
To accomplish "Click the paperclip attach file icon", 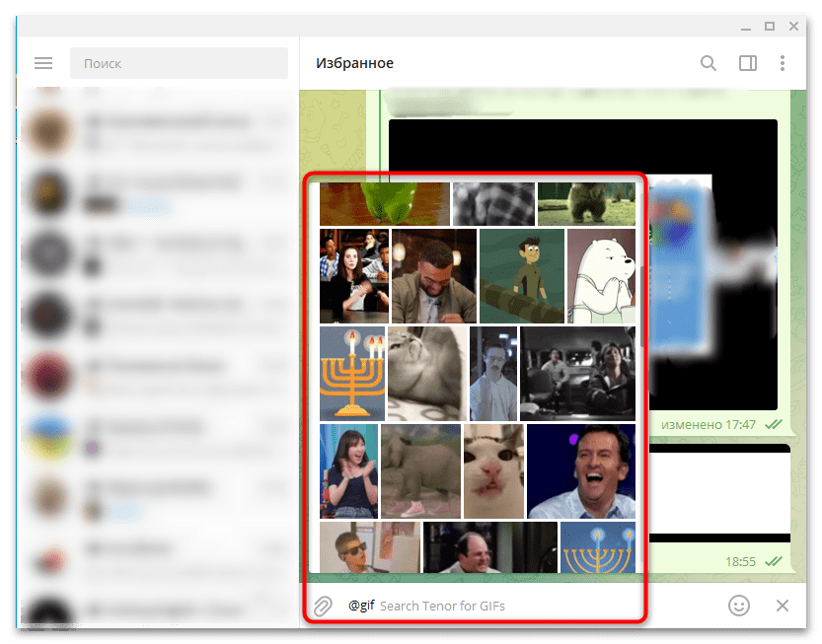I will point(323,606).
